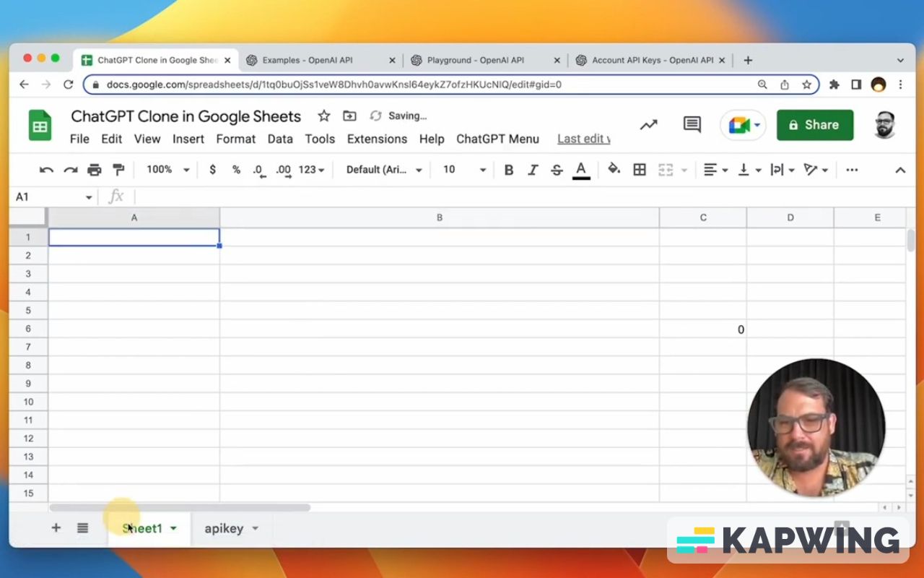Image resolution: width=924 pixels, height=578 pixels.
Task: Open Text rotation dropdown
Action: coord(816,170)
